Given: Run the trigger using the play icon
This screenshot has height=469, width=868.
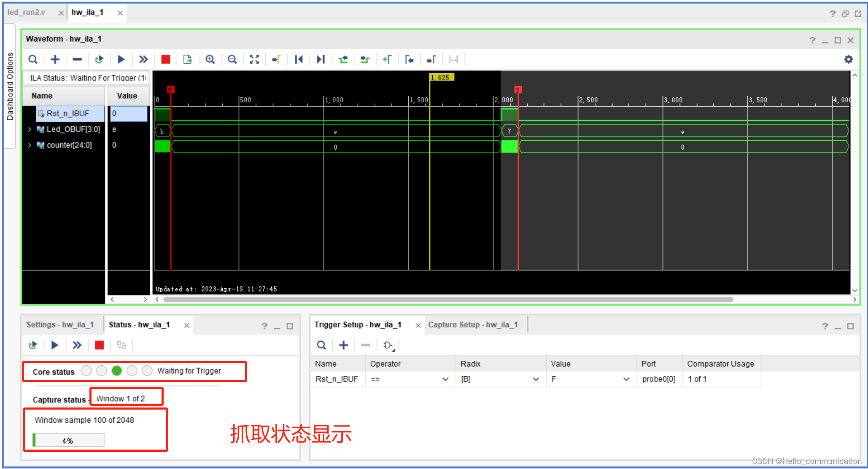Looking at the screenshot, I should [121, 59].
